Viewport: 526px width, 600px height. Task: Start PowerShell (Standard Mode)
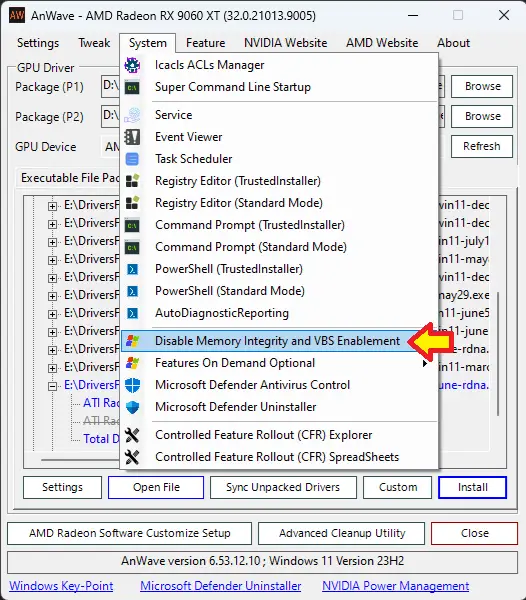click(279, 291)
